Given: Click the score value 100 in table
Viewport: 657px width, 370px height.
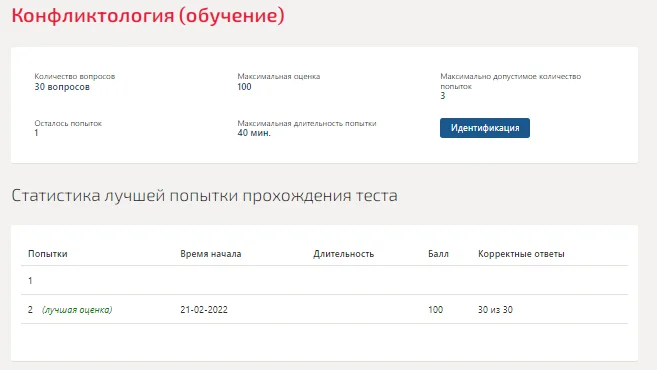Looking at the screenshot, I should [435, 310].
